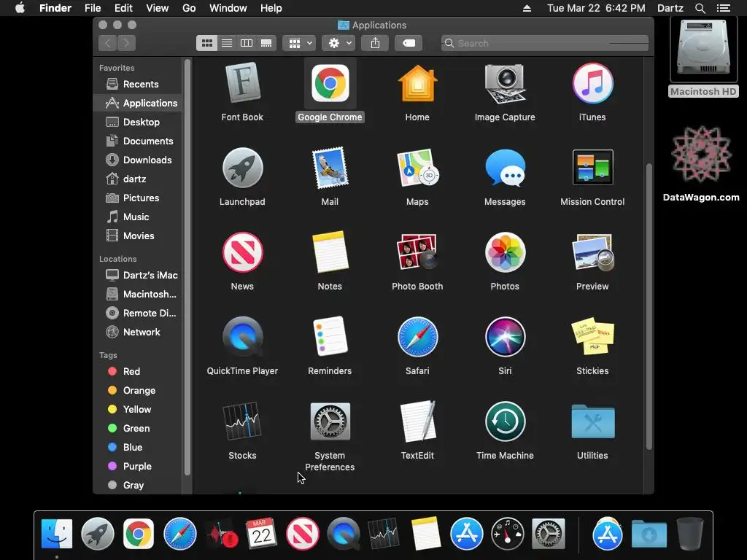Image resolution: width=747 pixels, height=560 pixels.
Task: Open Calendar in the Dock
Action: coord(262,534)
